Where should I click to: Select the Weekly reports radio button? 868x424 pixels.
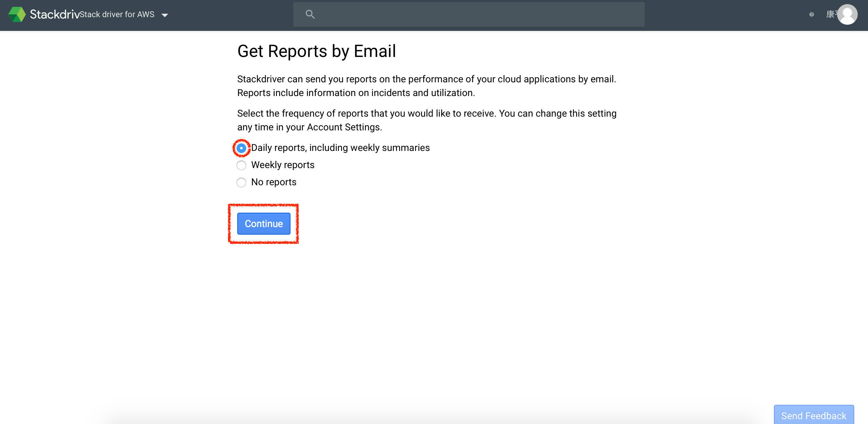[x=241, y=165]
